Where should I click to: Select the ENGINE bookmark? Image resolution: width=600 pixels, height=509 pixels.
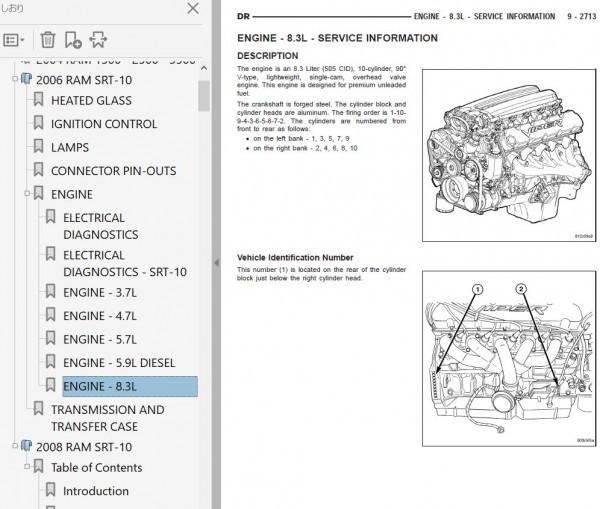[x=72, y=194]
